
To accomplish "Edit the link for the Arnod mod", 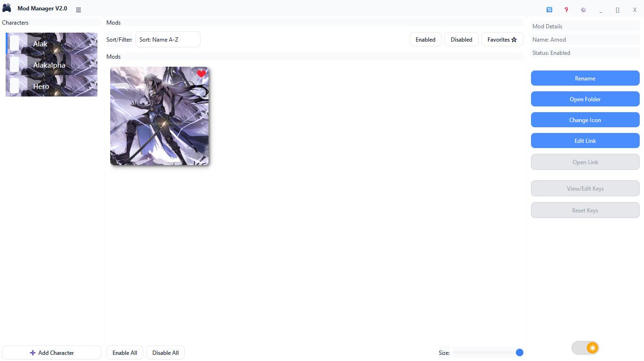I will (585, 141).
